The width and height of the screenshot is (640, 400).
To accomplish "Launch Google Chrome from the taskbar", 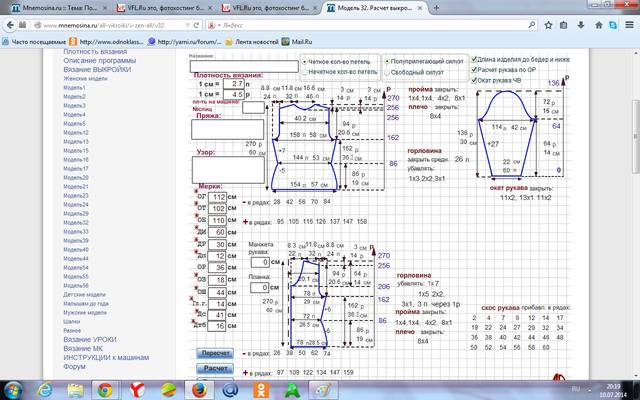I will [x=102, y=389].
